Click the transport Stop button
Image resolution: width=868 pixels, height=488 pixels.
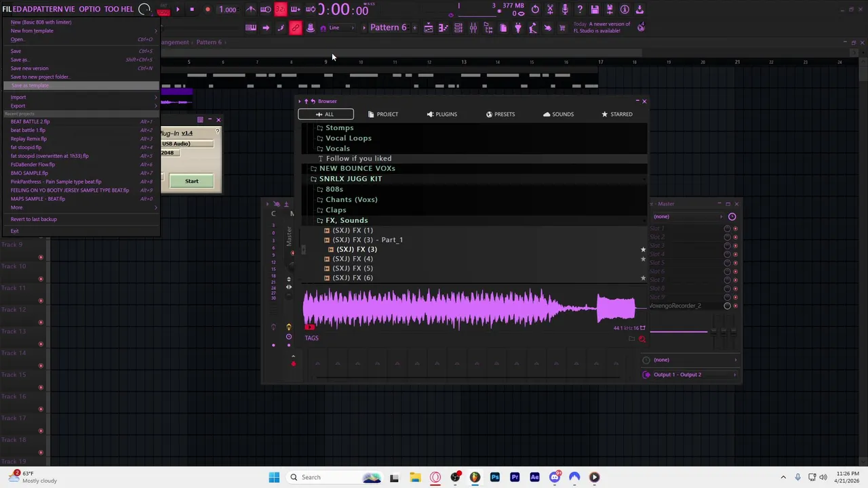192,9
